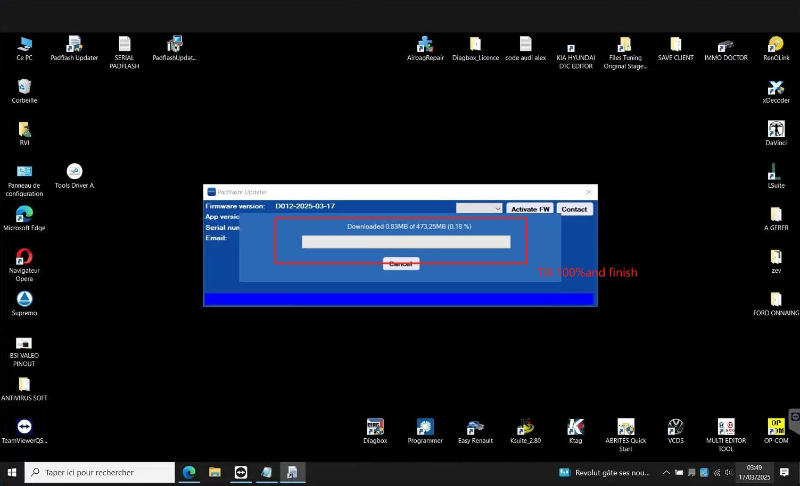This screenshot has height=486, width=800.
Task: Open the ABRITES Quick Start icon
Action: [625, 428]
